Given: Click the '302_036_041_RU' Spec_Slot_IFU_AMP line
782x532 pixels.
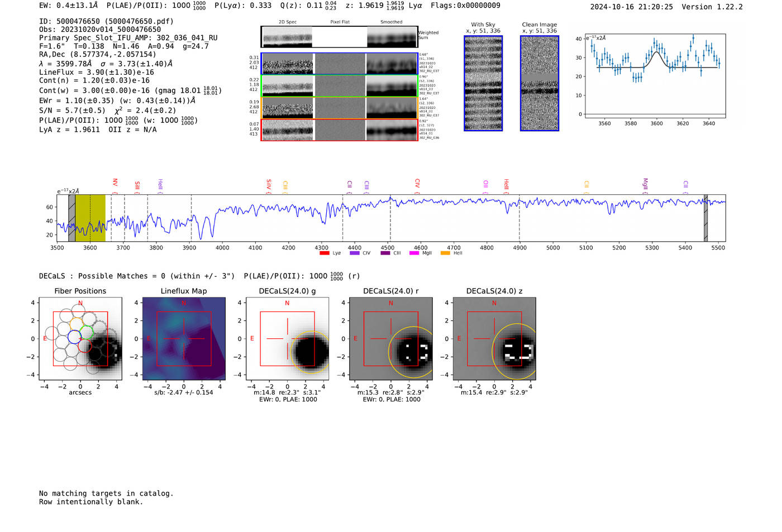Looking at the screenshot, I should (128, 38).
